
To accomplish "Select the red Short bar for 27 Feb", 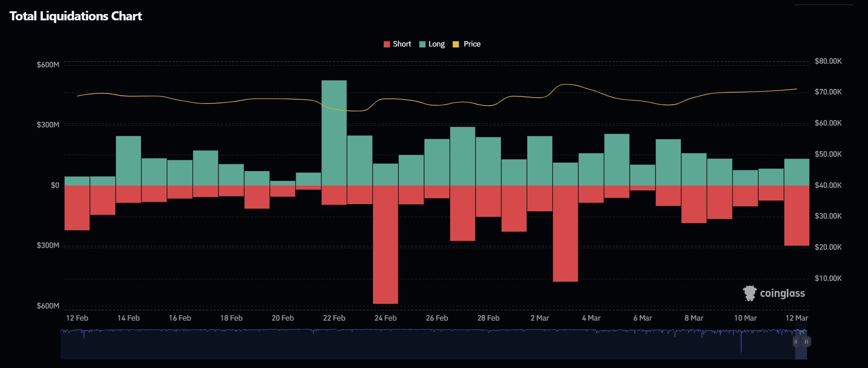I will coord(462,213).
